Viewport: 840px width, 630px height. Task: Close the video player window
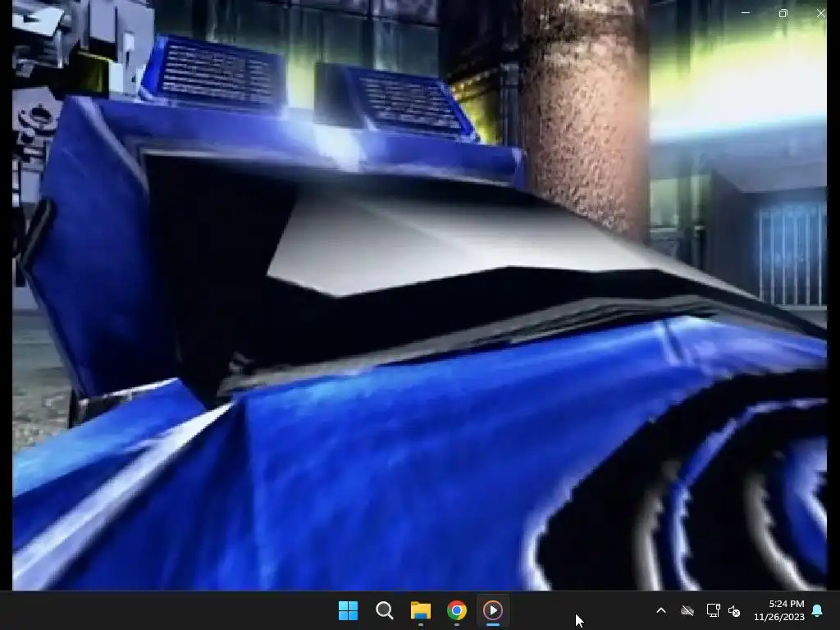pyautogui.click(x=820, y=13)
